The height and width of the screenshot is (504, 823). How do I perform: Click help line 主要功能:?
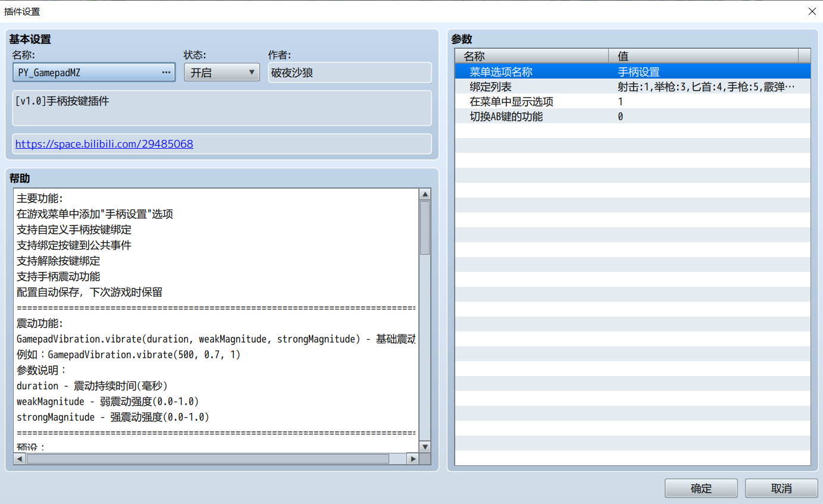pos(40,199)
